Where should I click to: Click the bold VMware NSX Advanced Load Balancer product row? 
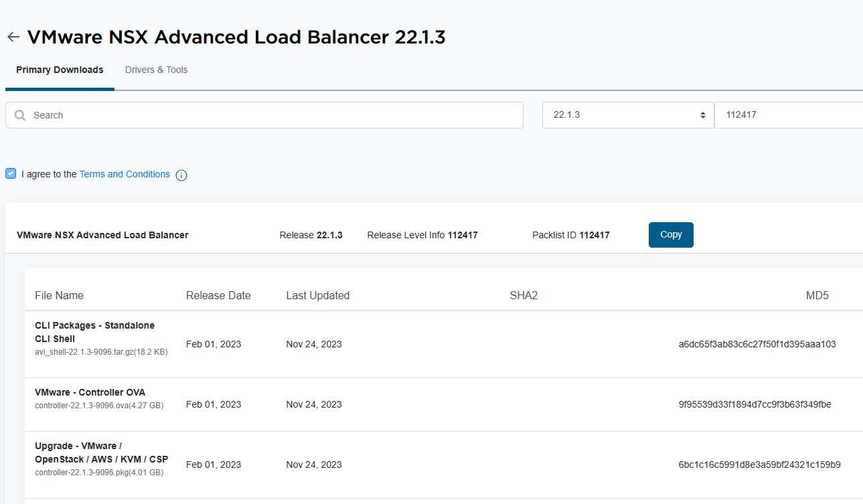tap(102, 235)
